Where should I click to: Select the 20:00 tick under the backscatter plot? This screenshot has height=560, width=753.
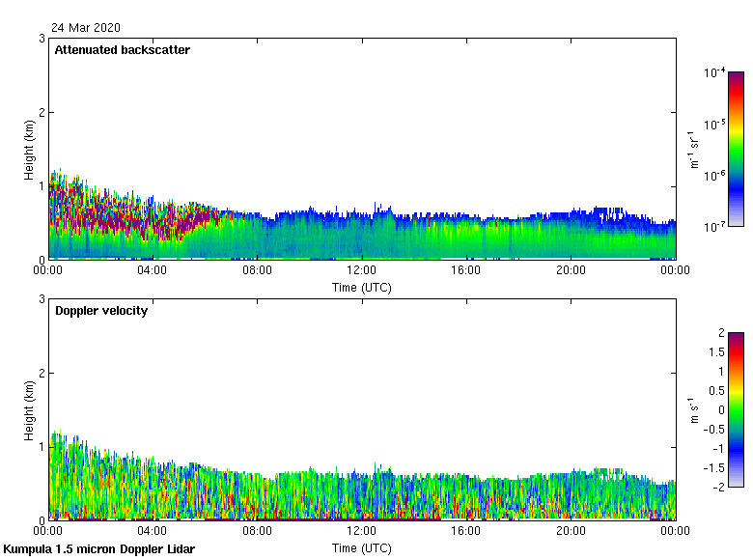pyautogui.click(x=571, y=271)
